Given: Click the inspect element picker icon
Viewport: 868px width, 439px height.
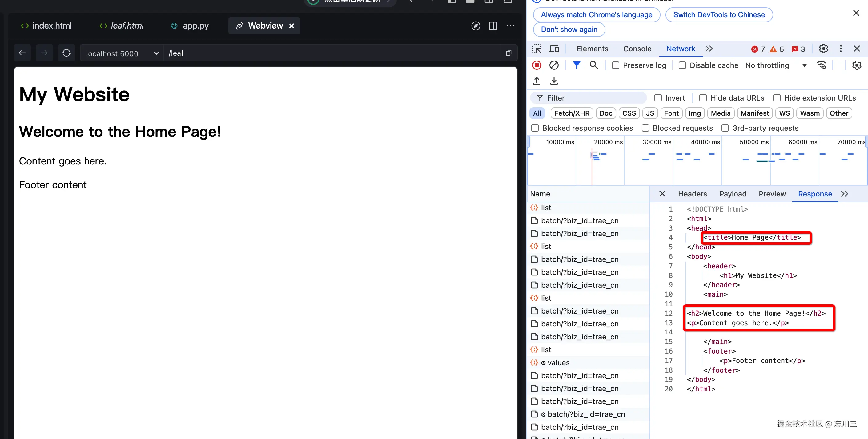Looking at the screenshot, I should tap(537, 49).
